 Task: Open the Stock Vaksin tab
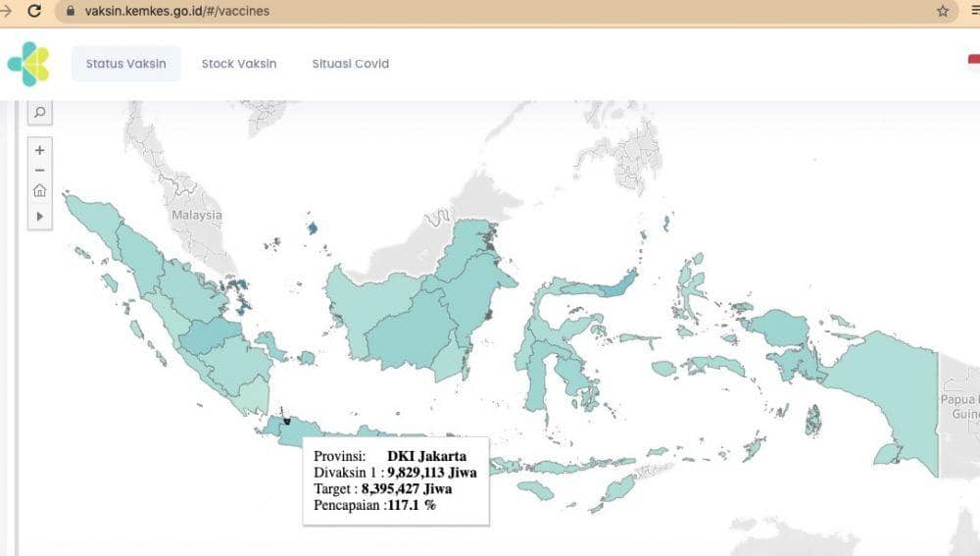(239, 64)
